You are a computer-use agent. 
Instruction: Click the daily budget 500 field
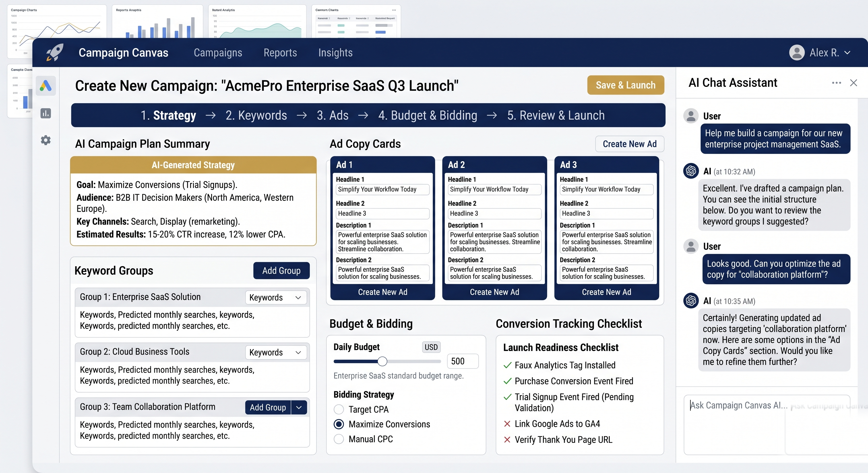(x=463, y=361)
